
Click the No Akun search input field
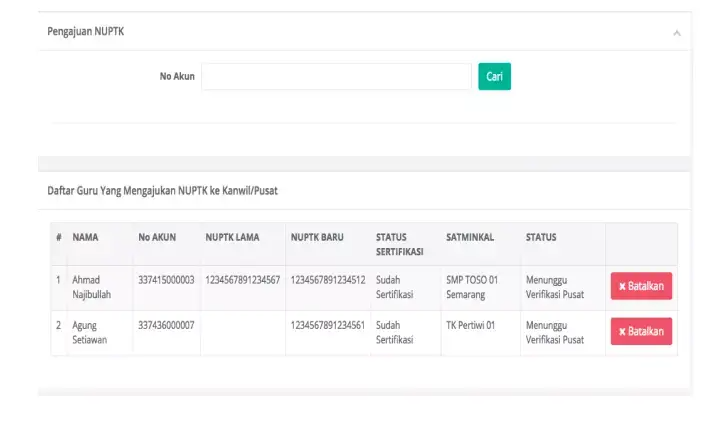click(x=336, y=77)
